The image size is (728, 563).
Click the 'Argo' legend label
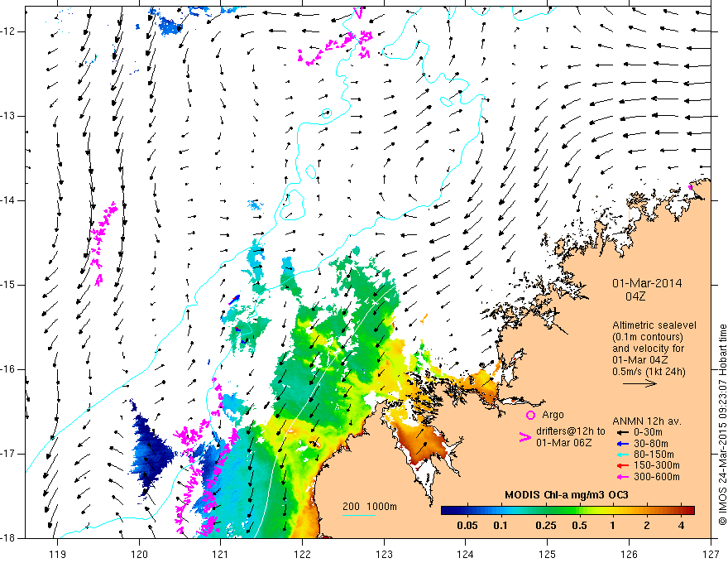(x=553, y=415)
